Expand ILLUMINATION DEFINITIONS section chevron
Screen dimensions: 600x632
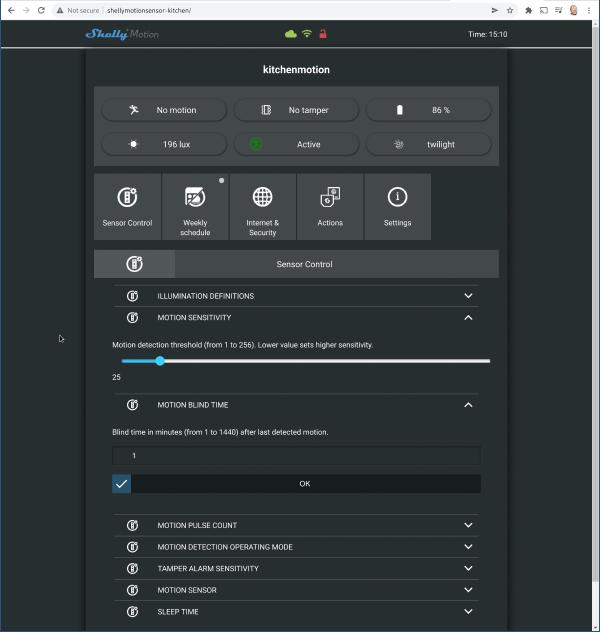click(468, 296)
